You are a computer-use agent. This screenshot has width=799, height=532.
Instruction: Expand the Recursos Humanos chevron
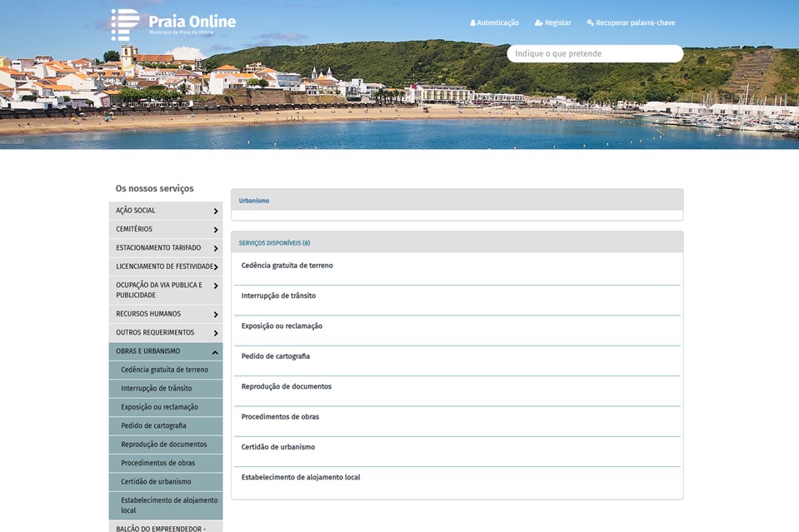[215, 315]
